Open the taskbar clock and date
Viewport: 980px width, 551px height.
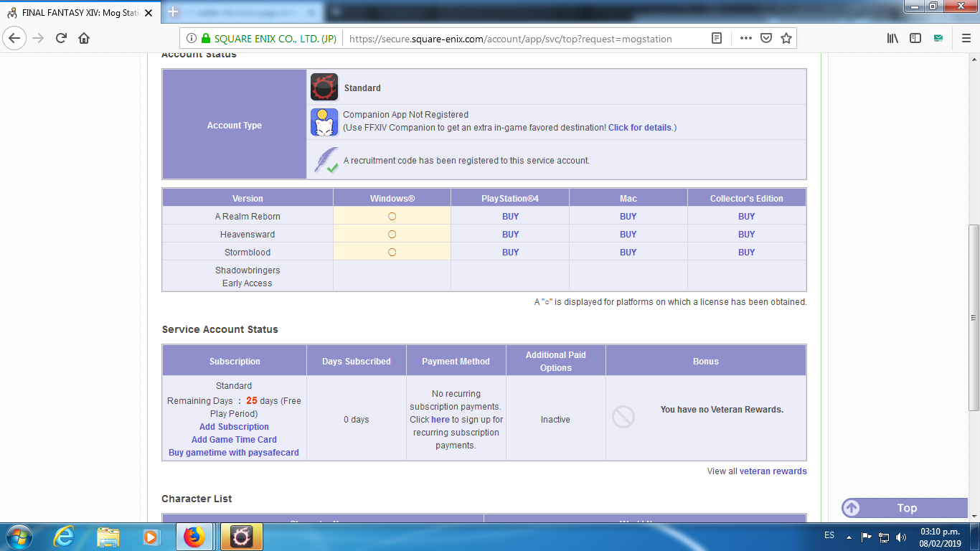pos(940,537)
